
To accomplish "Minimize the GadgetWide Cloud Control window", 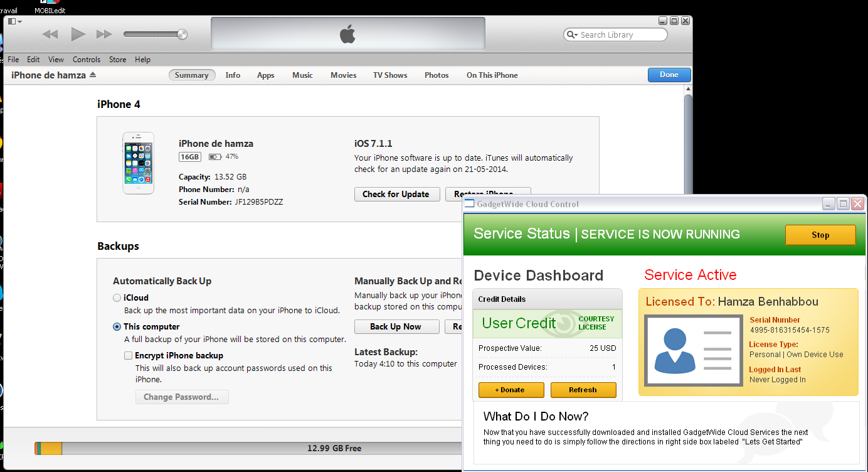I will click(x=829, y=204).
